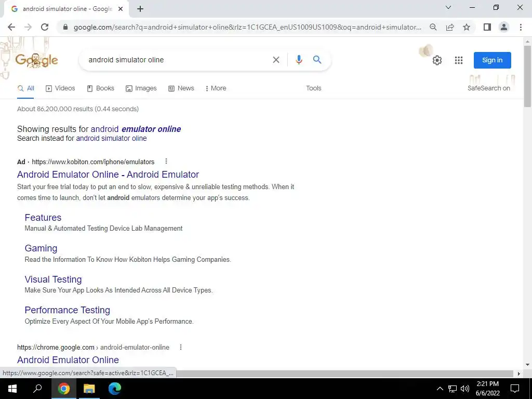The height and width of the screenshot is (399, 532).
Task: Open File Explorer from the taskbar
Action: [89, 389]
